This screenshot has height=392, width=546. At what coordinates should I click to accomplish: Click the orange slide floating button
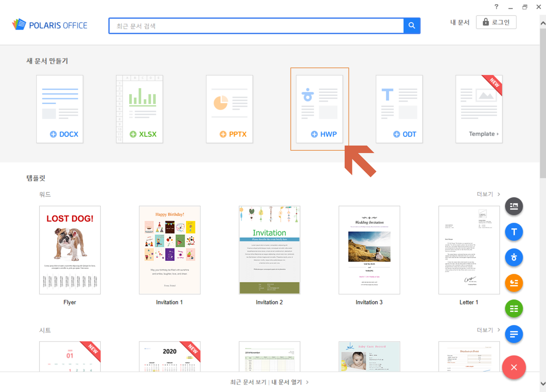514,283
